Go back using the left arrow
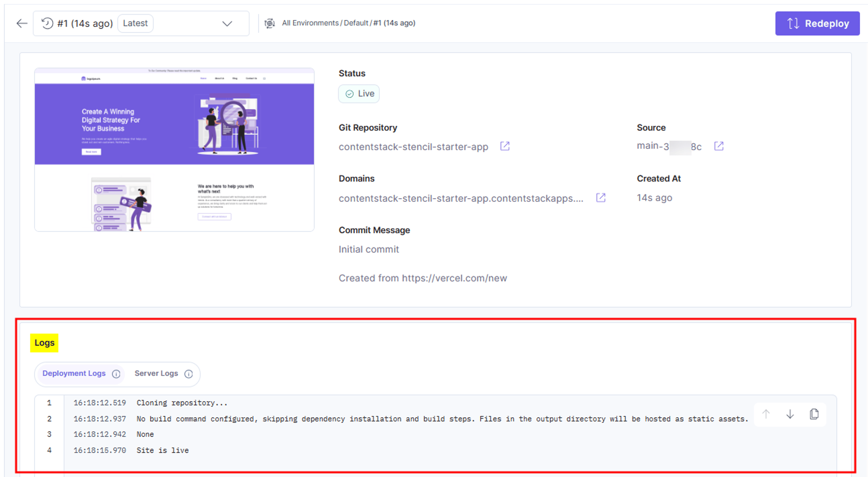The image size is (868, 477). pyautogui.click(x=22, y=23)
